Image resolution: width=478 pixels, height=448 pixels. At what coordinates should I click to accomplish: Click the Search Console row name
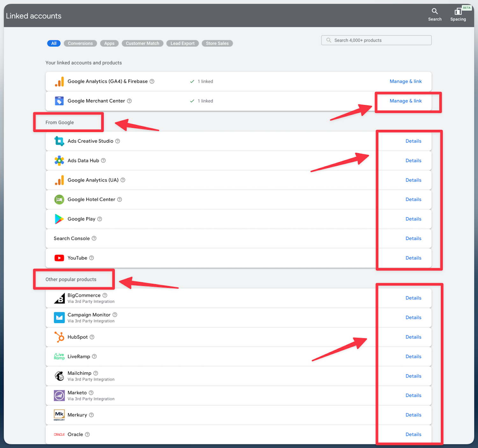coord(72,239)
